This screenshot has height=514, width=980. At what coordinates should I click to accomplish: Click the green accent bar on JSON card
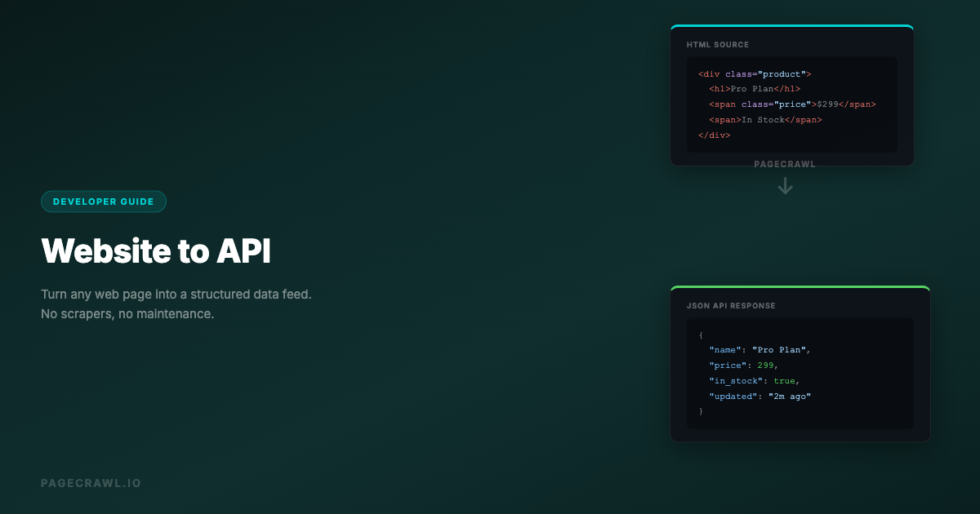pyautogui.click(x=800, y=288)
